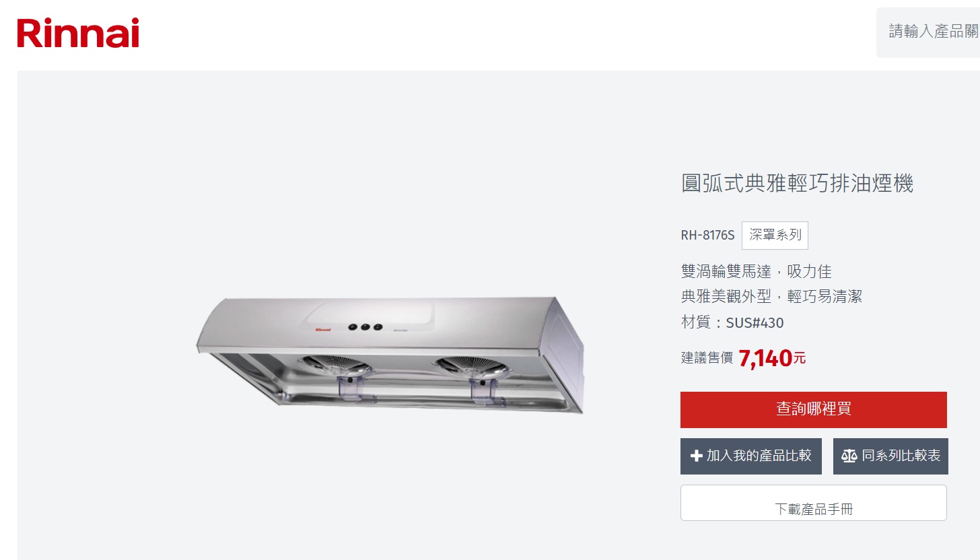Open the 同系列比較表 comparison table
980x560 pixels.
tap(891, 456)
